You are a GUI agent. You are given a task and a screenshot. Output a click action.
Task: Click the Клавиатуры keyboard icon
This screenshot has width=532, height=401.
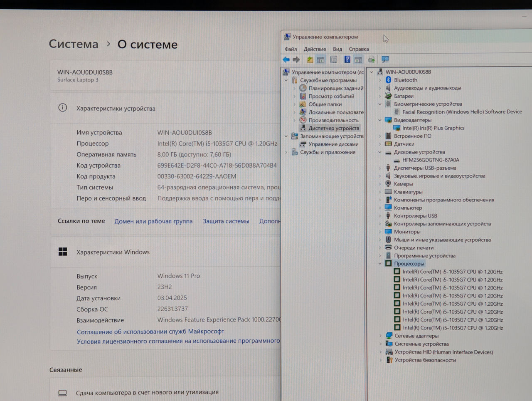coord(388,192)
